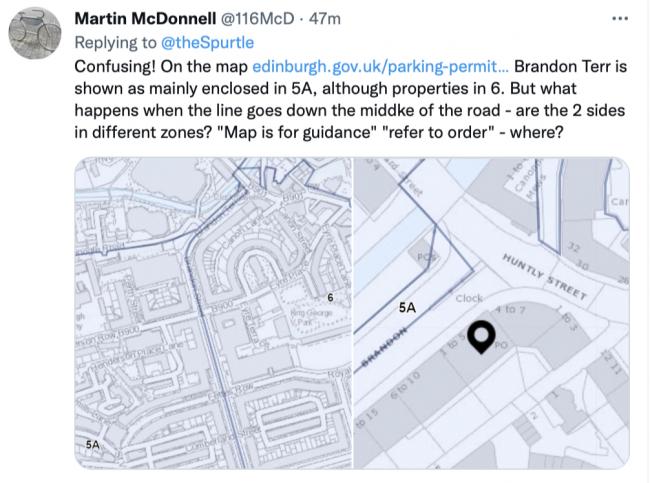Screen dimensions: 650x483
Task: Visit the @theSpurtle mention link
Action: point(207,43)
